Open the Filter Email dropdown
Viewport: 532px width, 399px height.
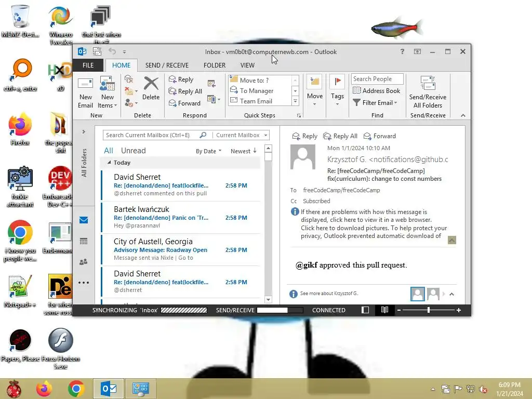click(375, 102)
